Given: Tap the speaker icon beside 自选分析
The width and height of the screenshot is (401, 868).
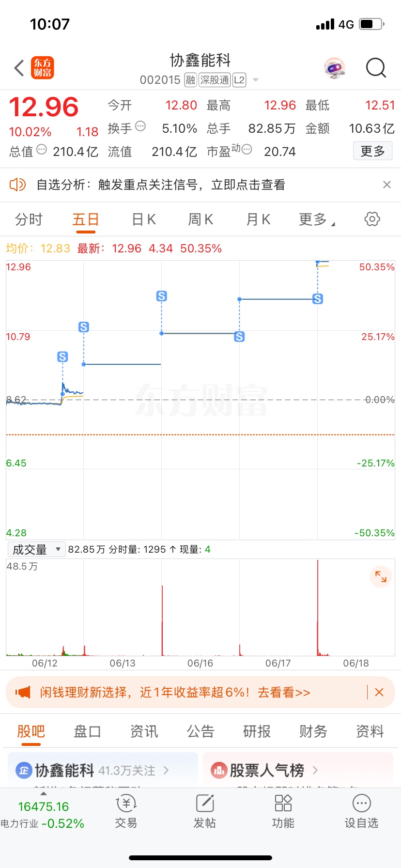Looking at the screenshot, I should pos(17,185).
